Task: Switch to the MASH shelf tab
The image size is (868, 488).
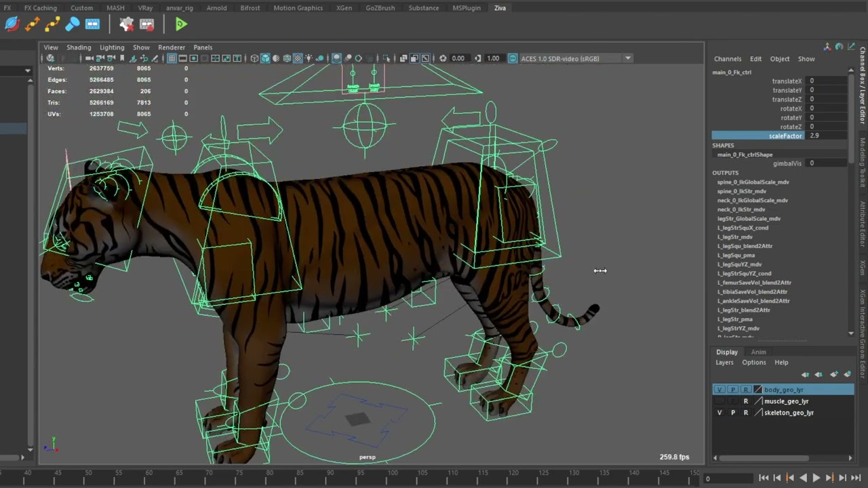Action: pyautogui.click(x=115, y=8)
